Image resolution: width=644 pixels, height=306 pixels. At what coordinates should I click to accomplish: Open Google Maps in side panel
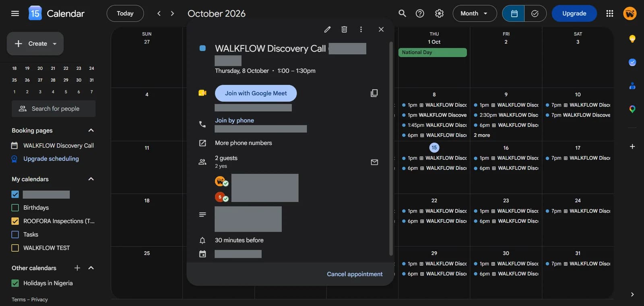click(x=632, y=109)
